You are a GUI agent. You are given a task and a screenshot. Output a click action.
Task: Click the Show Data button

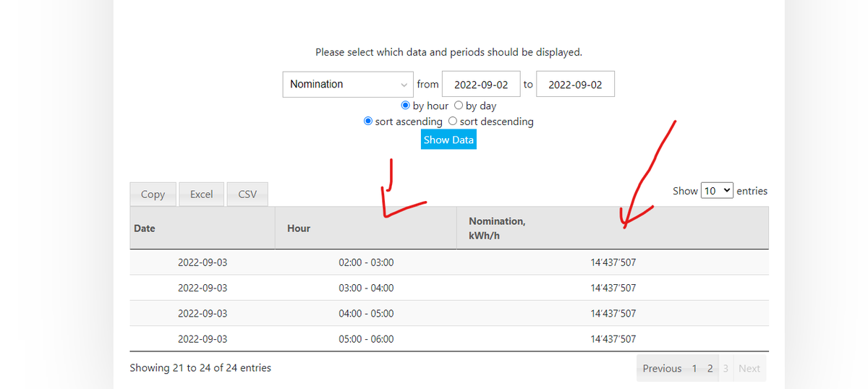pos(448,140)
